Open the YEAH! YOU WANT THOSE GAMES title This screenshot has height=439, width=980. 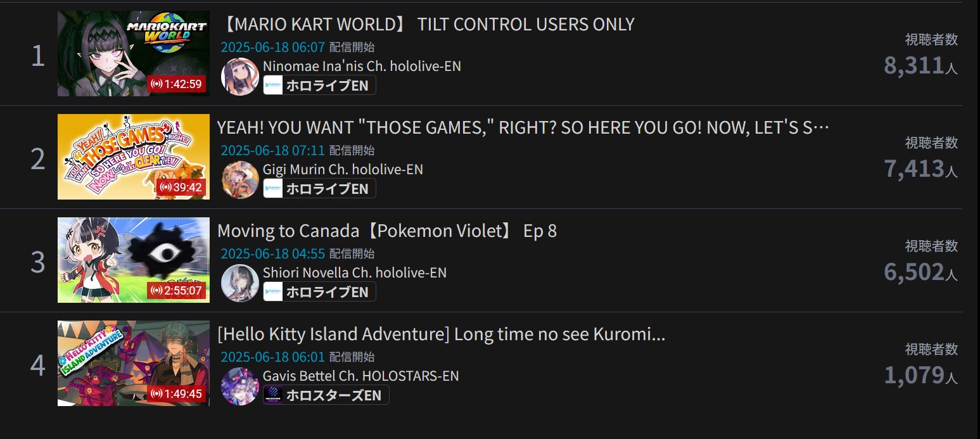[x=523, y=128]
